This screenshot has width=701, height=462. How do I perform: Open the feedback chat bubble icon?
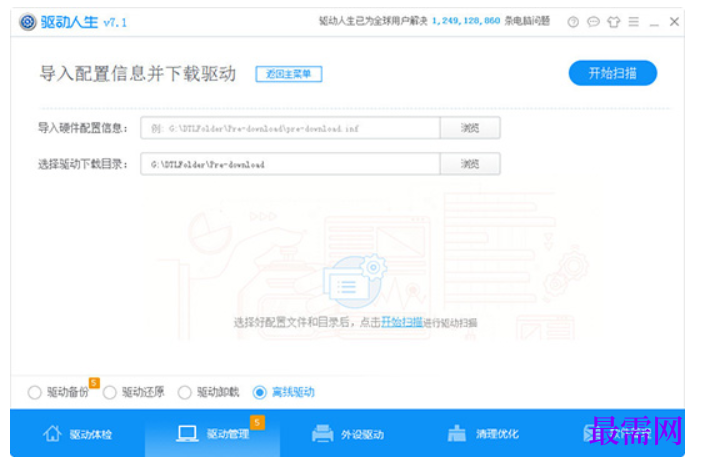pos(593,21)
